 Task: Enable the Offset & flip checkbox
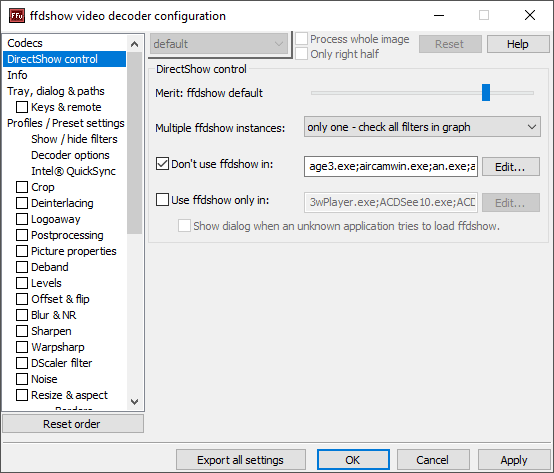(x=22, y=299)
